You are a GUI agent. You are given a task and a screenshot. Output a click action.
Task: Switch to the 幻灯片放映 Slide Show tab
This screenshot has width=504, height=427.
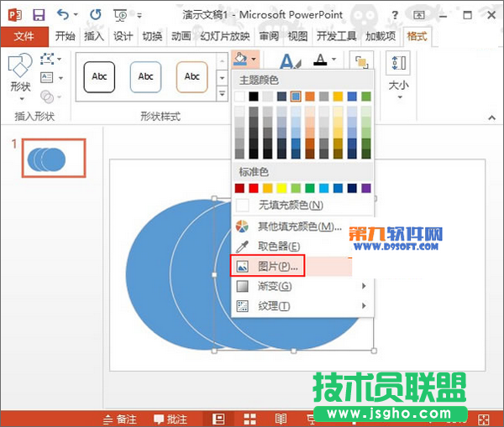click(224, 36)
